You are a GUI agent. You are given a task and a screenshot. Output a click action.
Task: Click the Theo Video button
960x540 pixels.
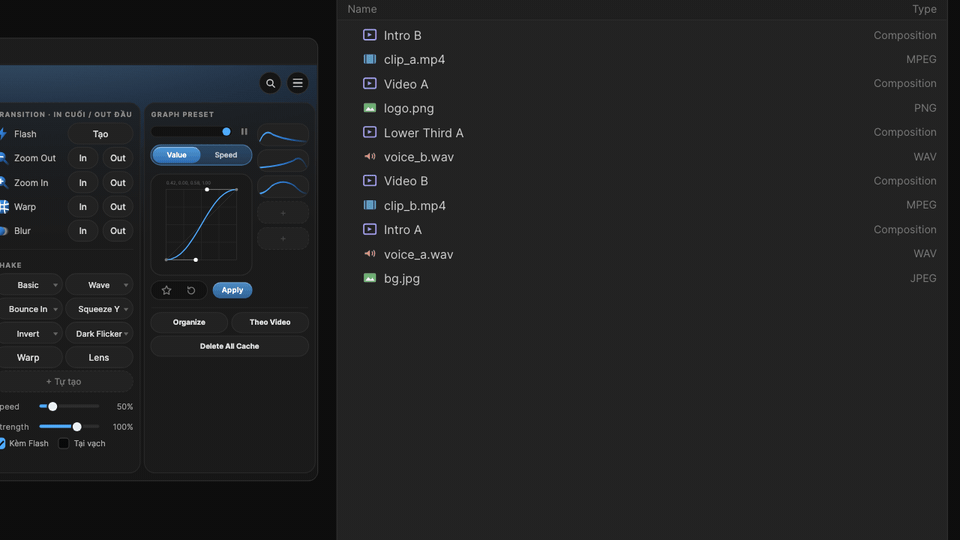click(270, 322)
